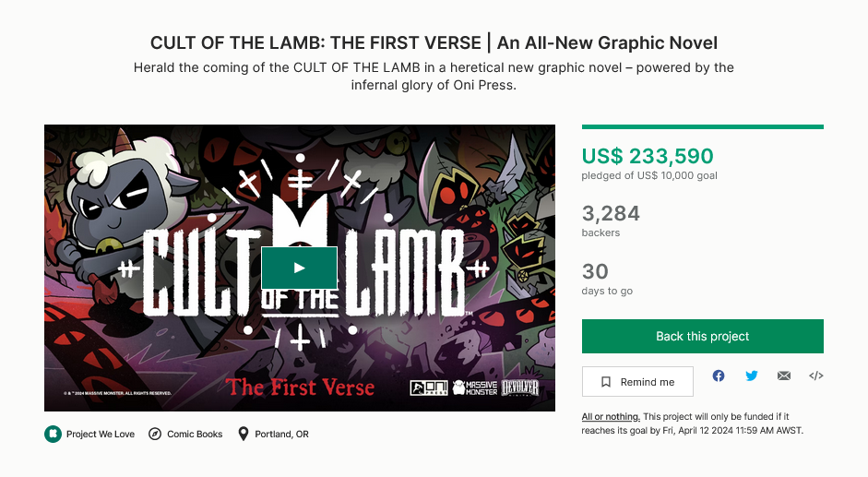Open the Project We Love link

tap(101, 435)
